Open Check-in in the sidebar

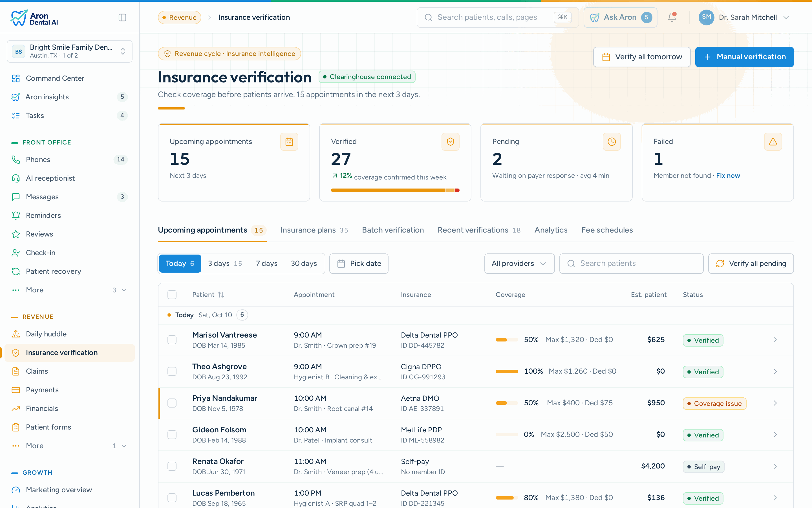coord(70,253)
